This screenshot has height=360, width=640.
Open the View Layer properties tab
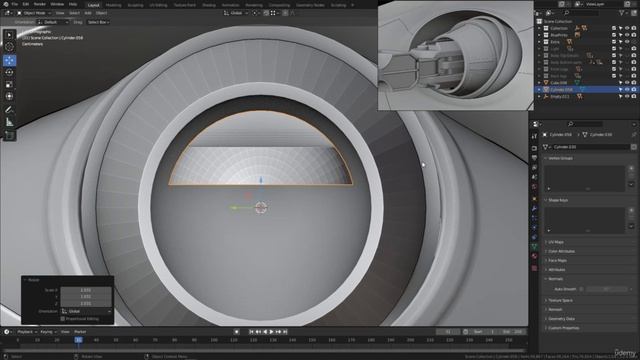(x=534, y=167)
